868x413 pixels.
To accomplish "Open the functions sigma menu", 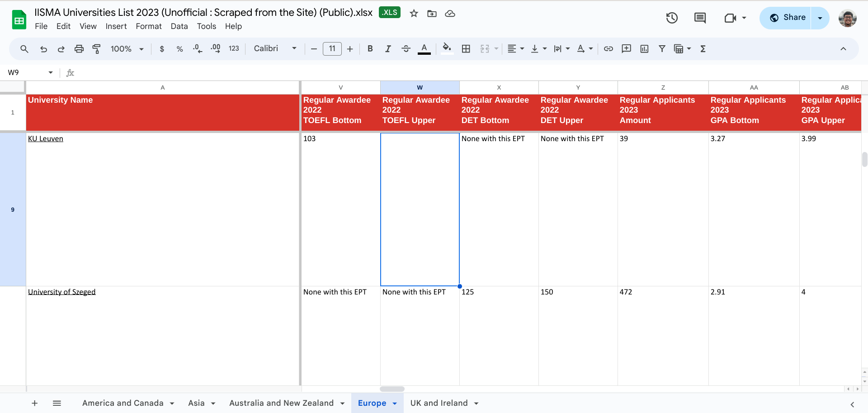I will coord(703,49).
